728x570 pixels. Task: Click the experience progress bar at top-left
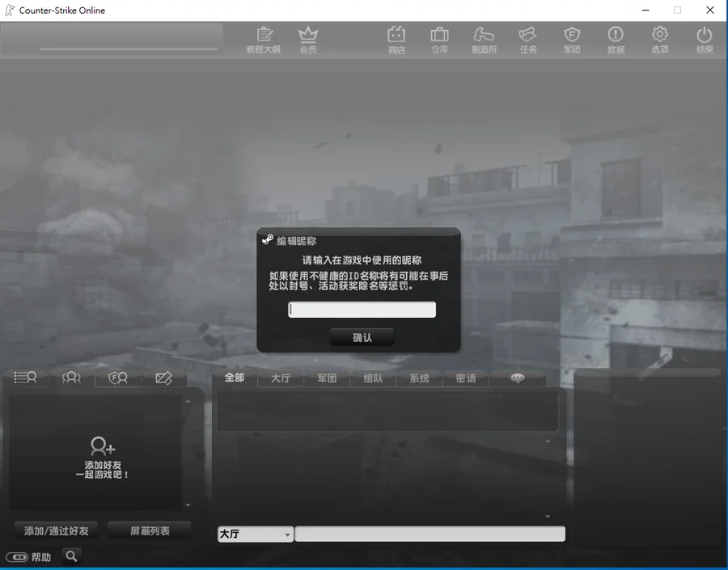129,49
